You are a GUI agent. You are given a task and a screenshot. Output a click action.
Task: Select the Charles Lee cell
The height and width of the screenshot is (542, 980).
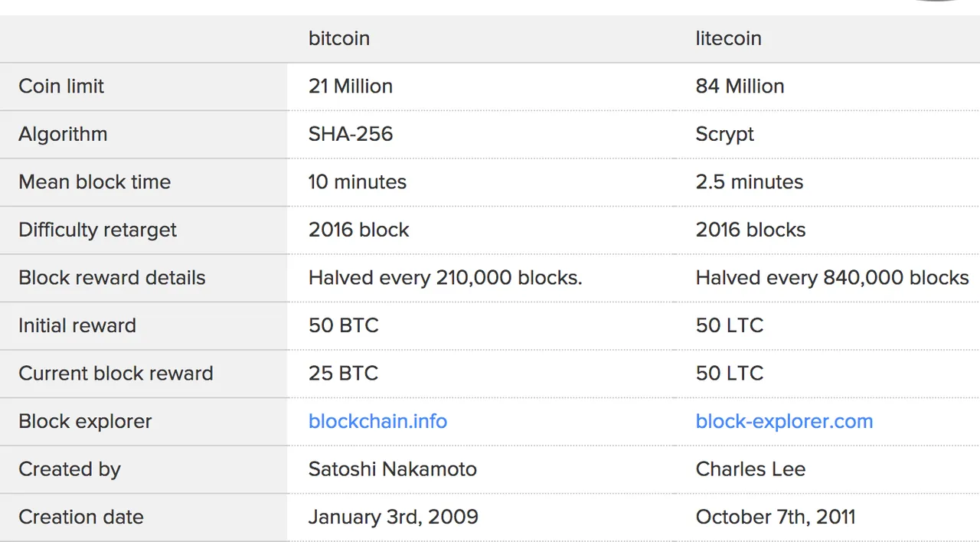click(x=750, y=469)
